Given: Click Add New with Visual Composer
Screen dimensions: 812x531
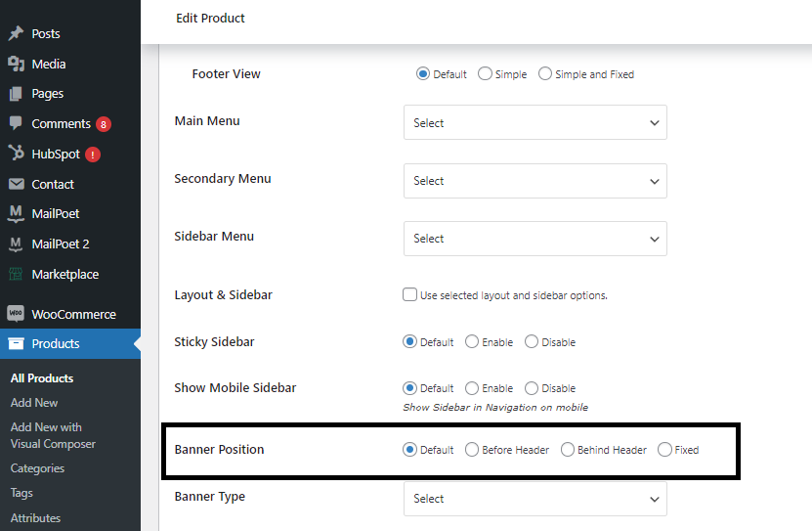Looking at the screenshot, I should [53, 435].
